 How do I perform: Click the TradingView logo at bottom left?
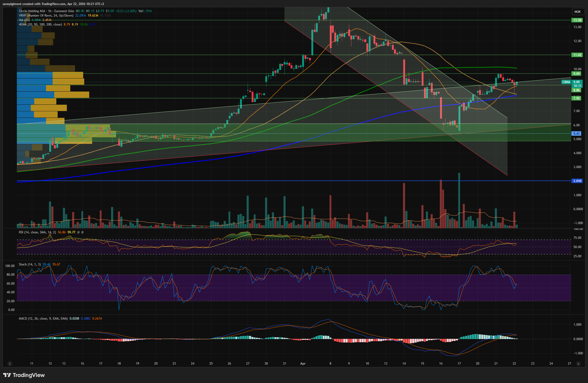(x=24, y=375)
